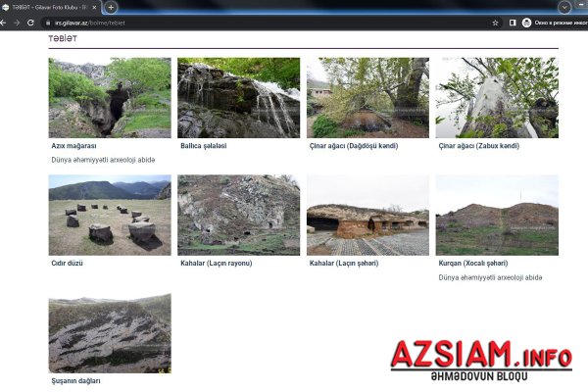Image resolution: width=588 pixels, height=392 pixels.
Task: Close the TƏBİƏT browser tab
Action: [94, 7]
